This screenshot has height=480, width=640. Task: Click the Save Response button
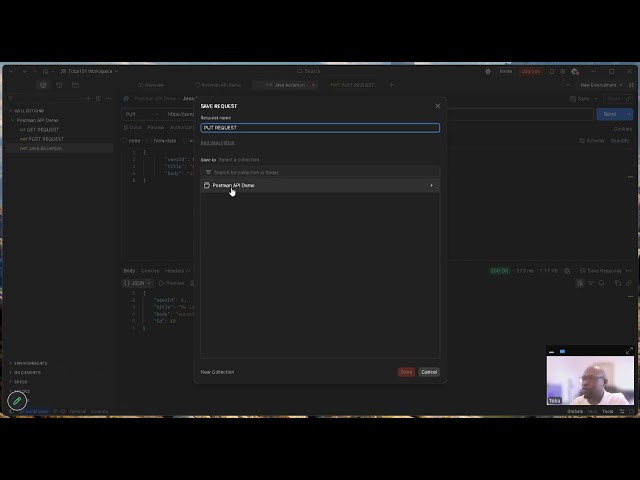pyautogui.click(x=600, y=271)
